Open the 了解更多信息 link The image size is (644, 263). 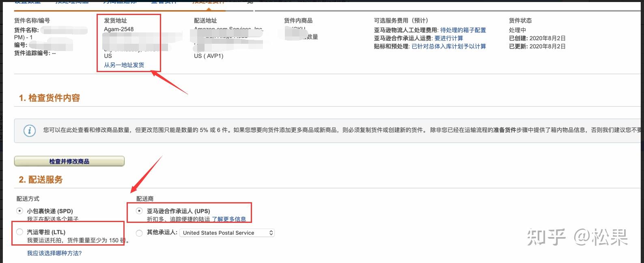pos(229,219)
